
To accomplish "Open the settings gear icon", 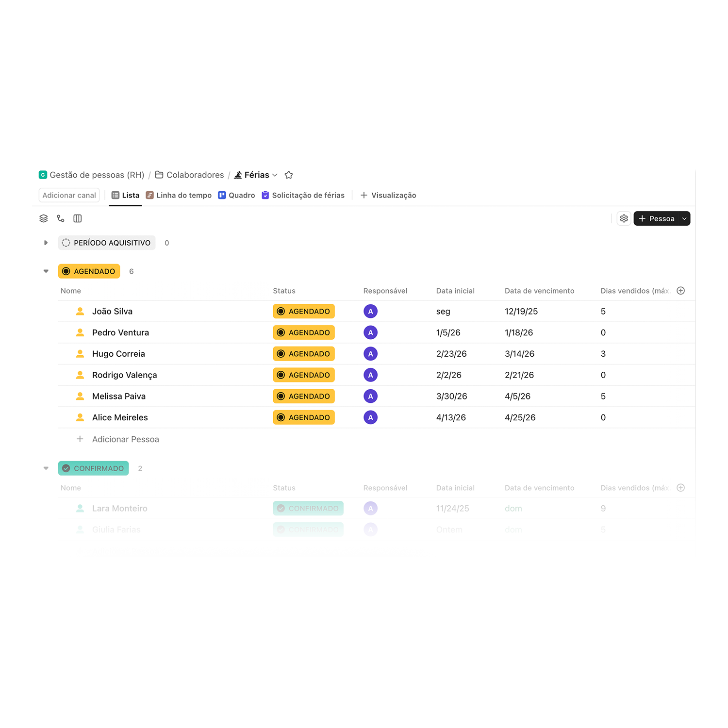I will coord(624,218).
